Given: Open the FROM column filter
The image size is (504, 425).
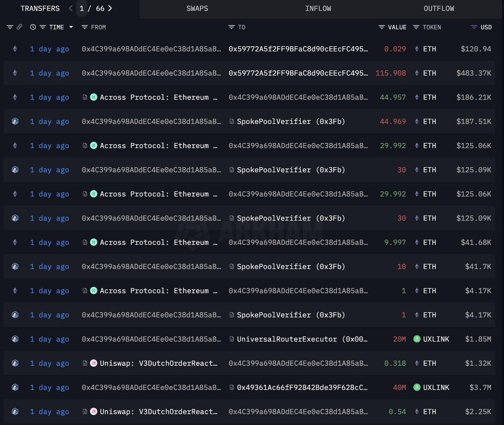Looking at the screenshot, I should coord(84,27).
